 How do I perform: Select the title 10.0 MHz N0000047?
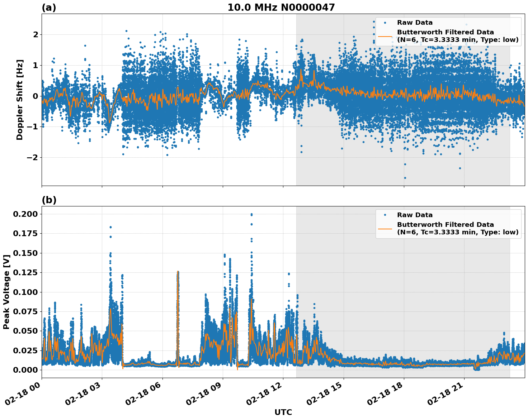pyautogui.click(x=282, y=6)
